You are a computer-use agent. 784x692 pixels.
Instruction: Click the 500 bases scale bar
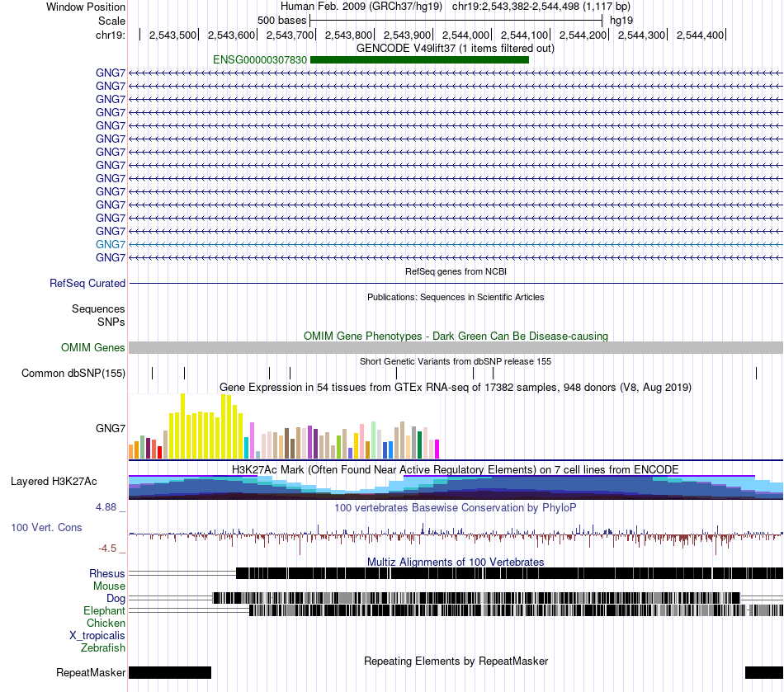pos(456,21)
